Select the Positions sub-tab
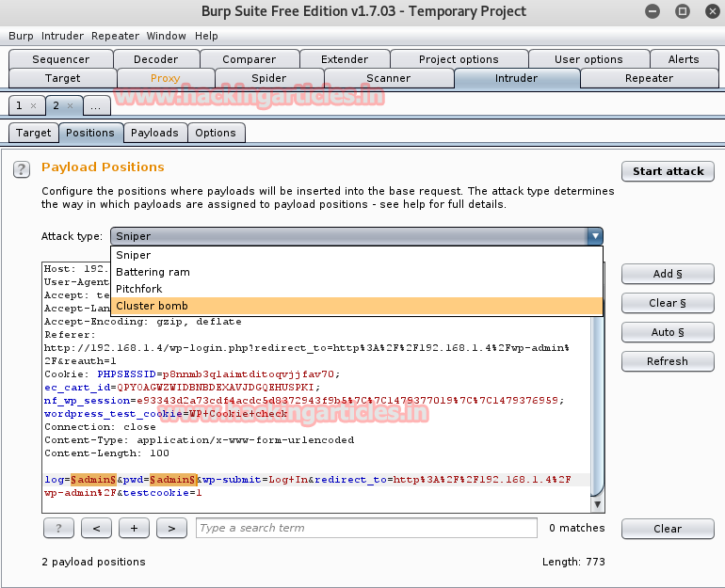The width and height of the screenshot is (725, 588). pyautogui.click(x=90, y=133)
